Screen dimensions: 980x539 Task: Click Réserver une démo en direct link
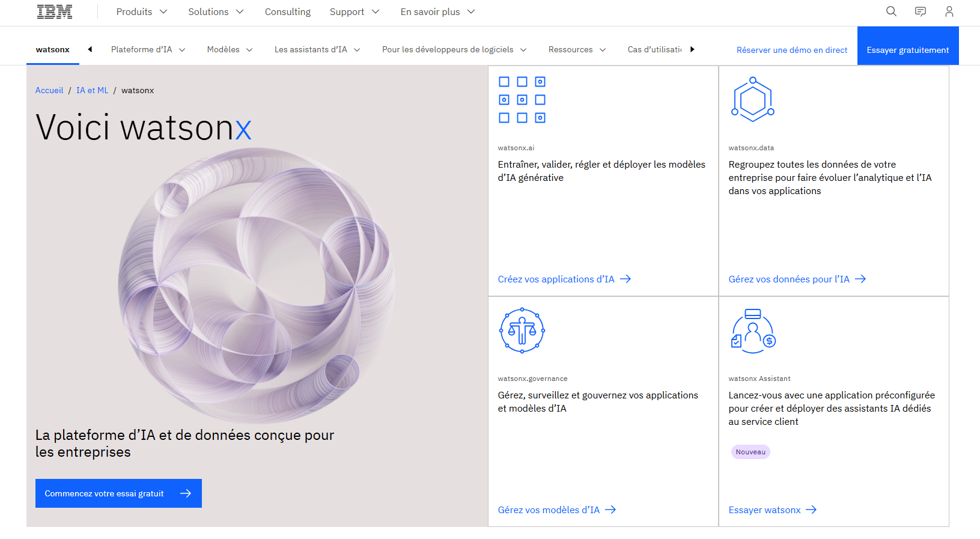[x=792, y=50]
